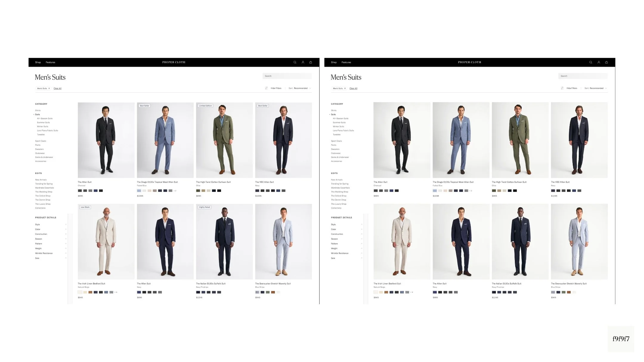Expand the Style filter plus in left sidebar

[66, 225]
